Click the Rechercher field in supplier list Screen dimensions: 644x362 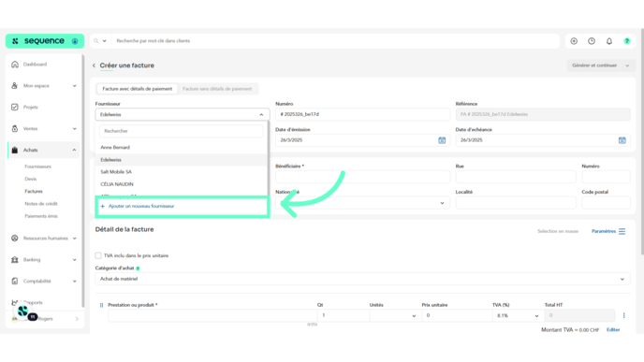click(182, 131)
